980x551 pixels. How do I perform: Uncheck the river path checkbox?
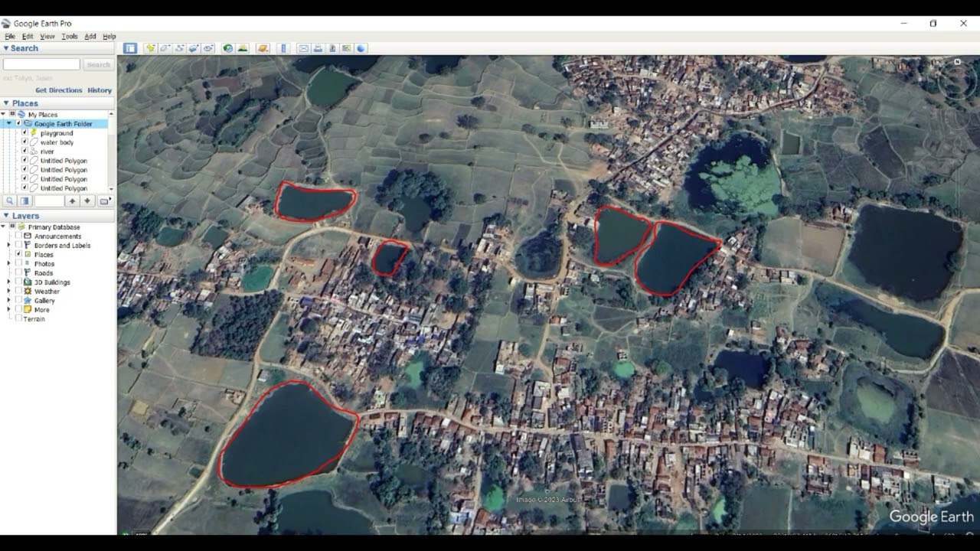click(24, 151)
